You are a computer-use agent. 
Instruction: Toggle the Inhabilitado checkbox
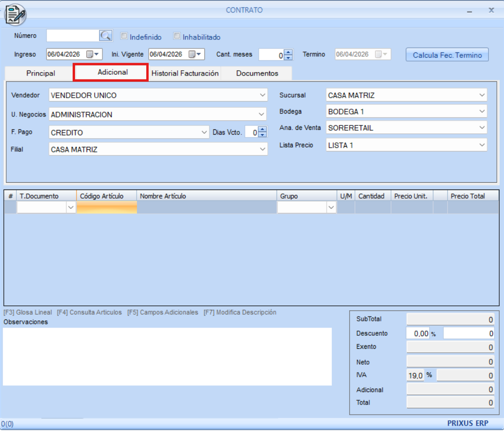coord(177,36)
